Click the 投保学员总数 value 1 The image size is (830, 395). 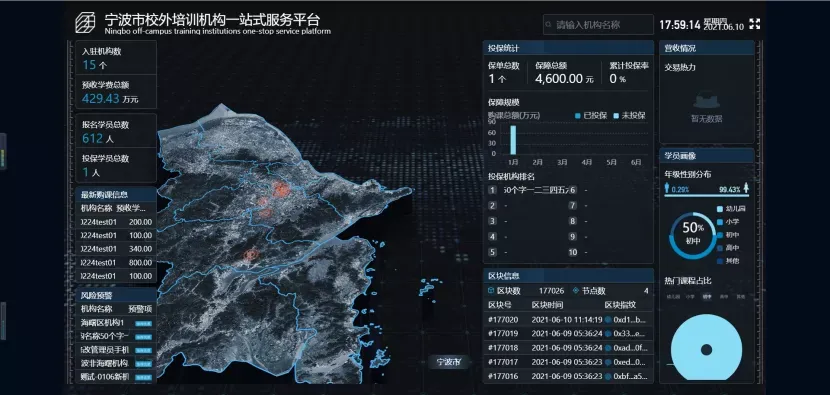coord(85,172)
